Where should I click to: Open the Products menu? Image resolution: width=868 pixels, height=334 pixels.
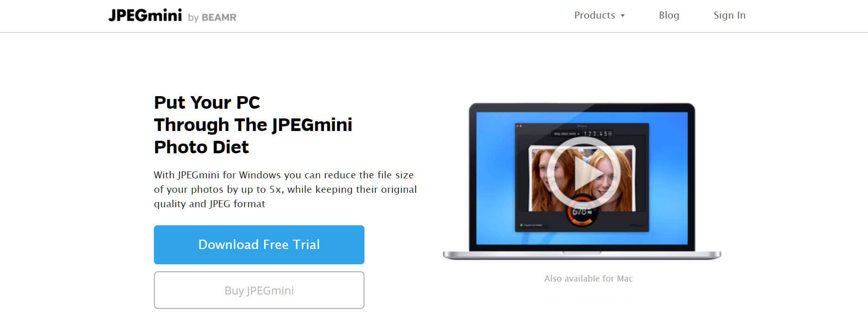point(599,15)
